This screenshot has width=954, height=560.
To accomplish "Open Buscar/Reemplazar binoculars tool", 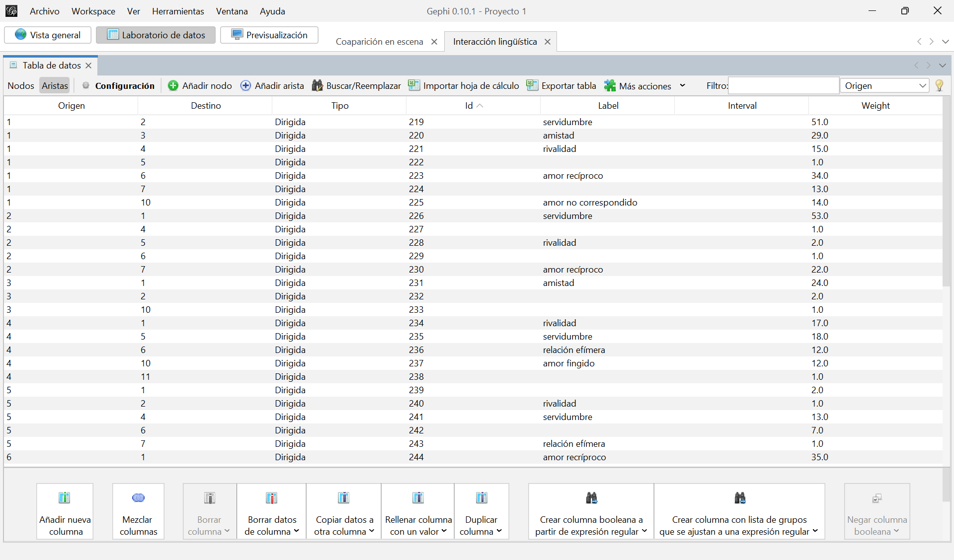I will coord(317,86).
